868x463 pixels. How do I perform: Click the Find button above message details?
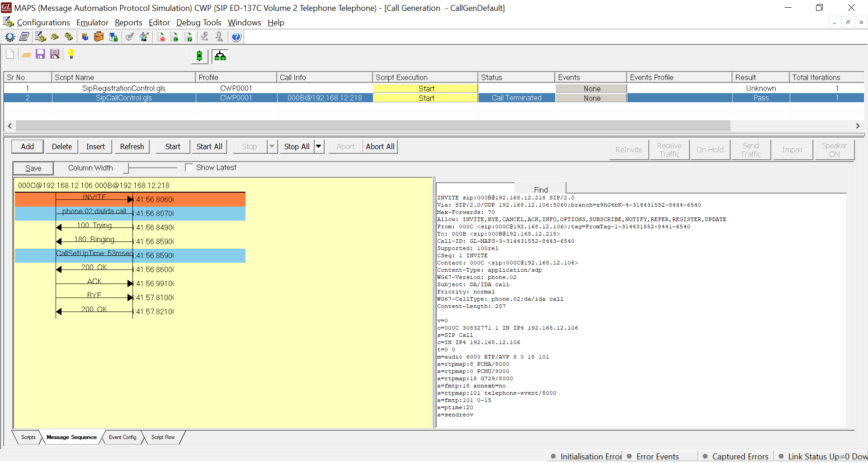pyautogui.click(x=541, y=190)
